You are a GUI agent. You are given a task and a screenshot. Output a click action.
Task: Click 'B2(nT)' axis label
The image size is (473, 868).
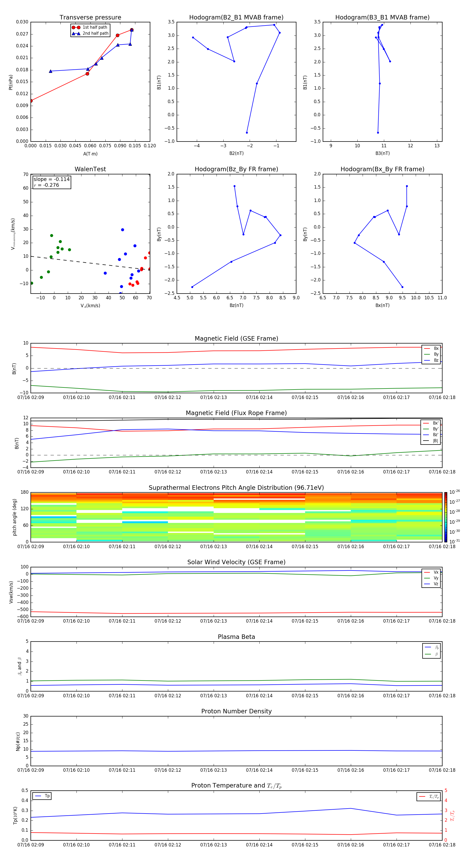tap(236, 153)
